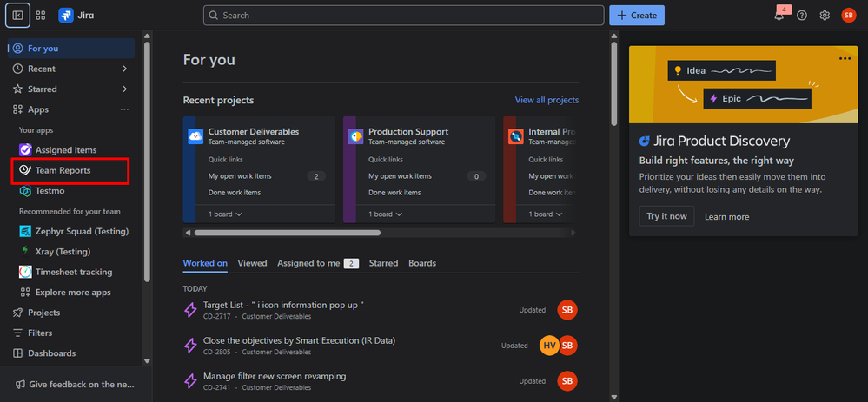This screenshot has width=868, height=402.
Task: Open Manage filter new screen revamping item
Action: (275, 376)
